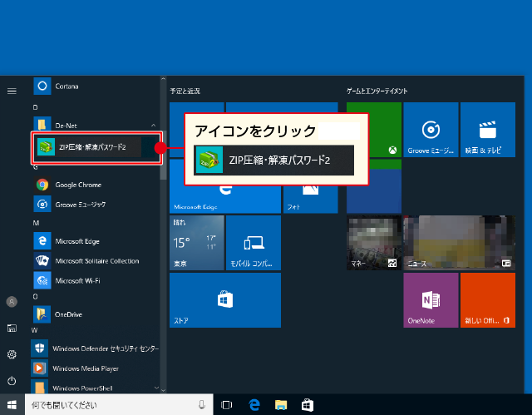Open Settings gear in Start sidebar
The image size is (532, 415).
click(12, 354)
